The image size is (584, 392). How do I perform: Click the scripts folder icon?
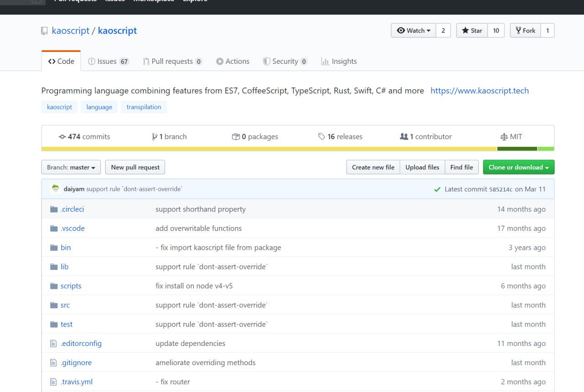pos(54,286)
